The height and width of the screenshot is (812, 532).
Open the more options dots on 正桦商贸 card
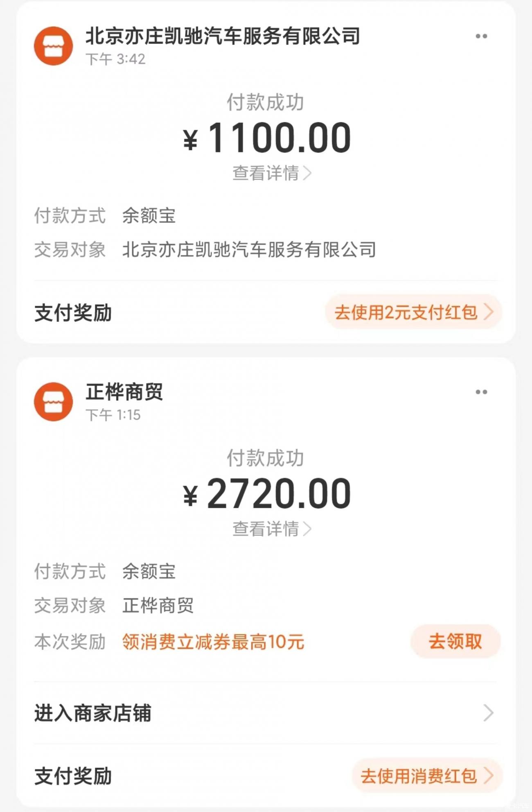(x=481, y=392)
